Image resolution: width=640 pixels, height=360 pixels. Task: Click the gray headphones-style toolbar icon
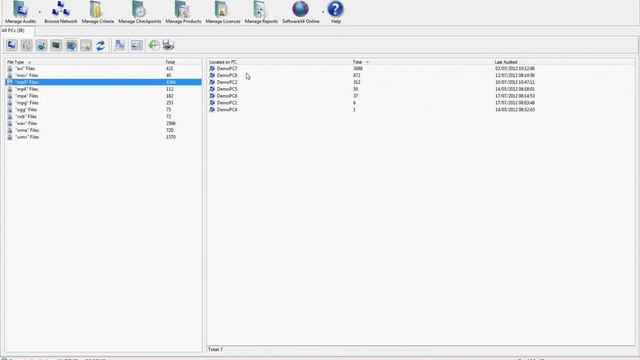point(27,45)
